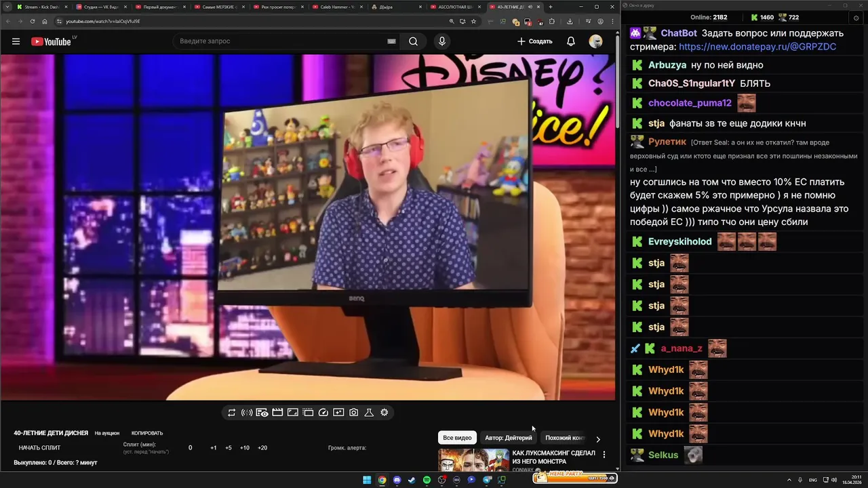Go to the YouTube home logo

[x=51, y=41]
